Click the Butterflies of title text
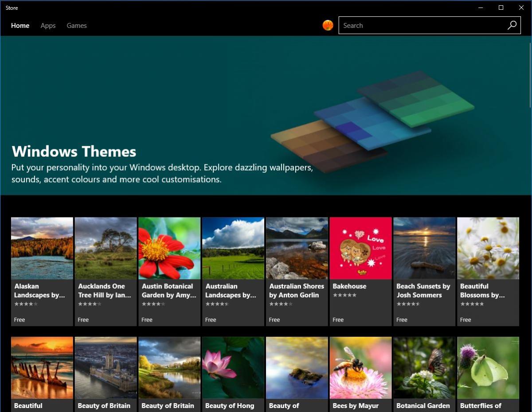The height and width of the screenshot is (412, 532). tap(481, 406)
